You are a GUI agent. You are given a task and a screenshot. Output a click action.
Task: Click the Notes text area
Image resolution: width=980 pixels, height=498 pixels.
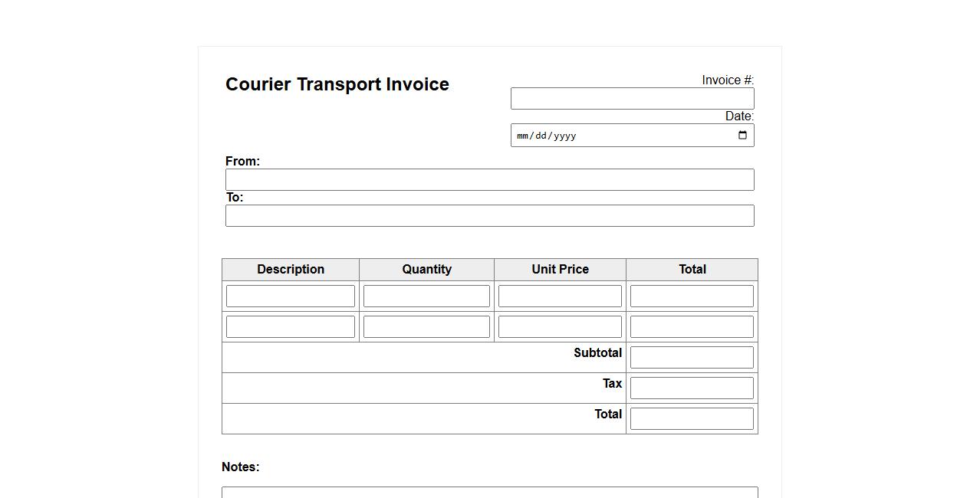click(489, 492)
